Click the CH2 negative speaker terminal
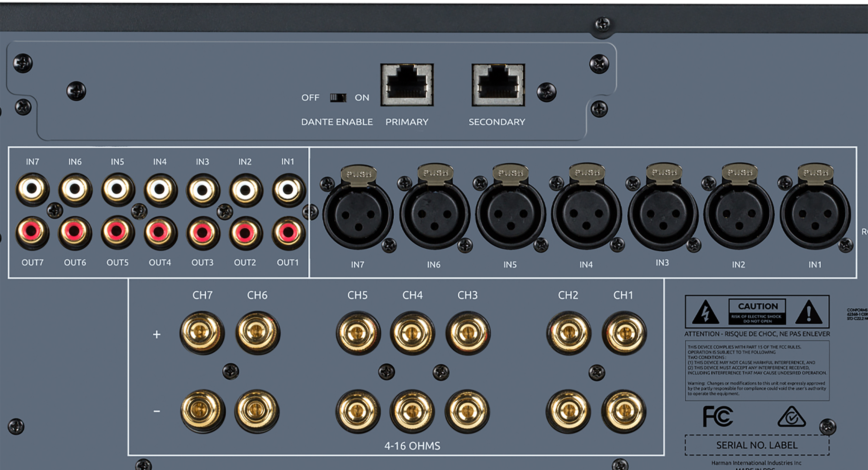Image resolution: width=868 pixels, height=470 pixels. (x=568, y=411)
